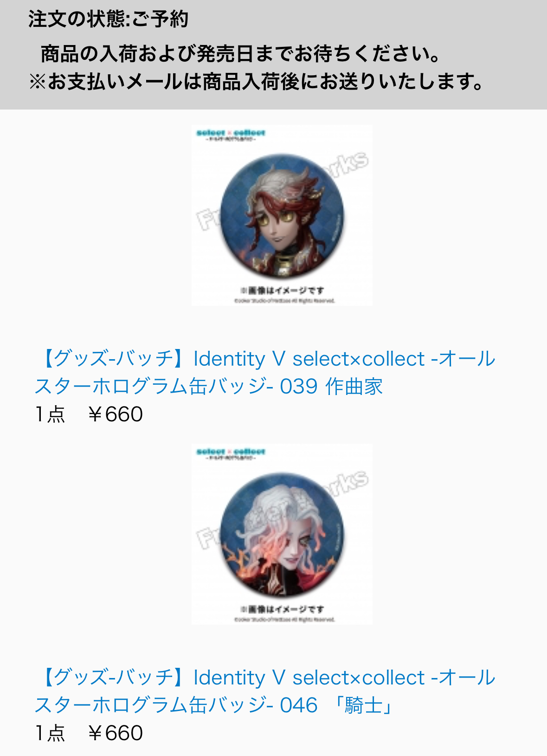
Task: Click the ※画像はイメージです caption on the composer image
Action: point(282,291)
